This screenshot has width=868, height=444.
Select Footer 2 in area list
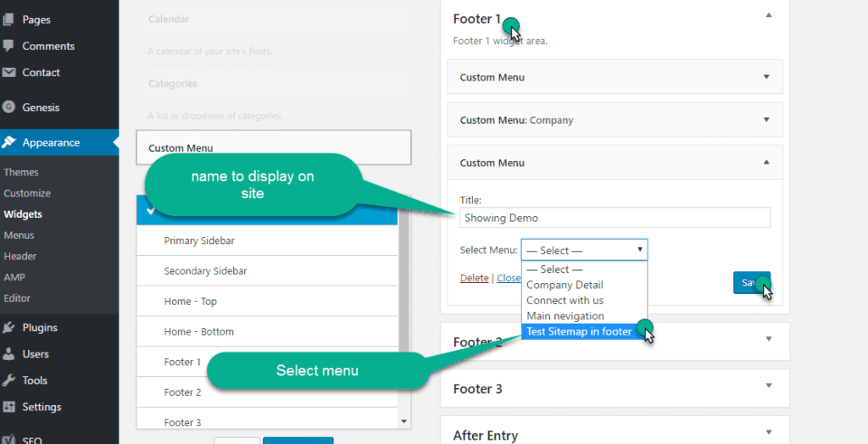pyautogui.click(x=267, y=392)
